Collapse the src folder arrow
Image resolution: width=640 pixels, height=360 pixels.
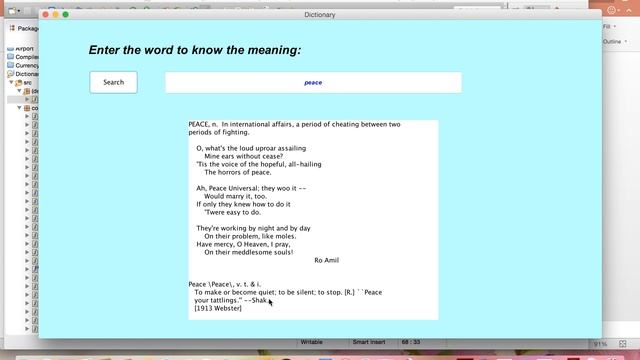(11, 82)
